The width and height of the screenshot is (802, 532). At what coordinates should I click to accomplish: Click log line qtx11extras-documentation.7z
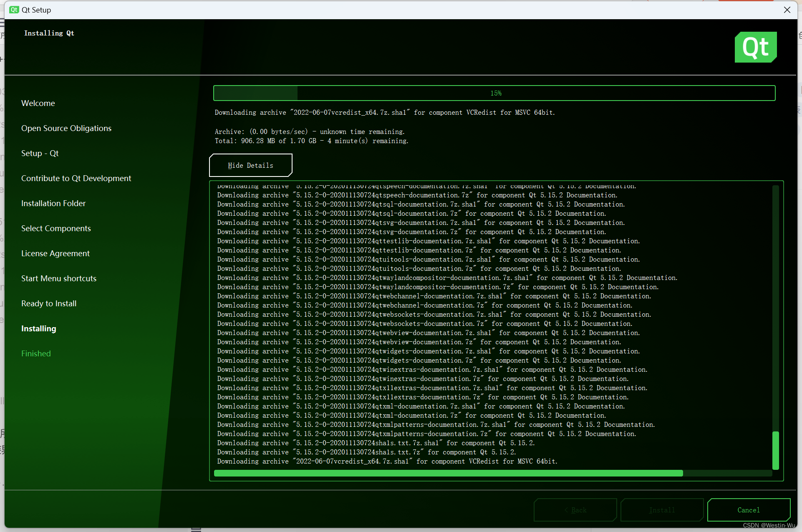[423, 397]
